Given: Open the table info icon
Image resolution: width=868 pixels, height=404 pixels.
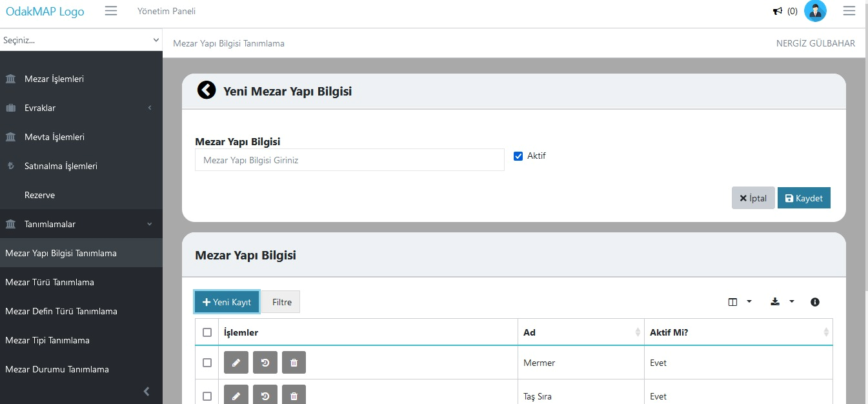Looking at the screenshot, I should click(815, 302).
